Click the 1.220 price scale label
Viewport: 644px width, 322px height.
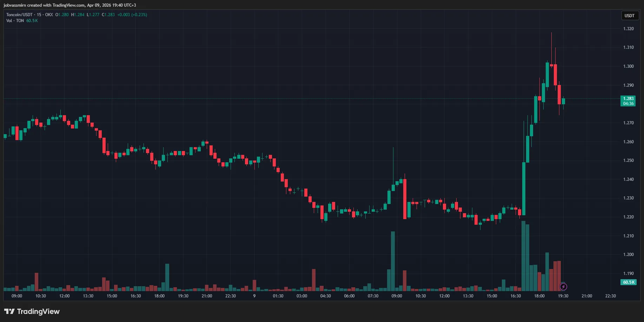tap(628, 217)
